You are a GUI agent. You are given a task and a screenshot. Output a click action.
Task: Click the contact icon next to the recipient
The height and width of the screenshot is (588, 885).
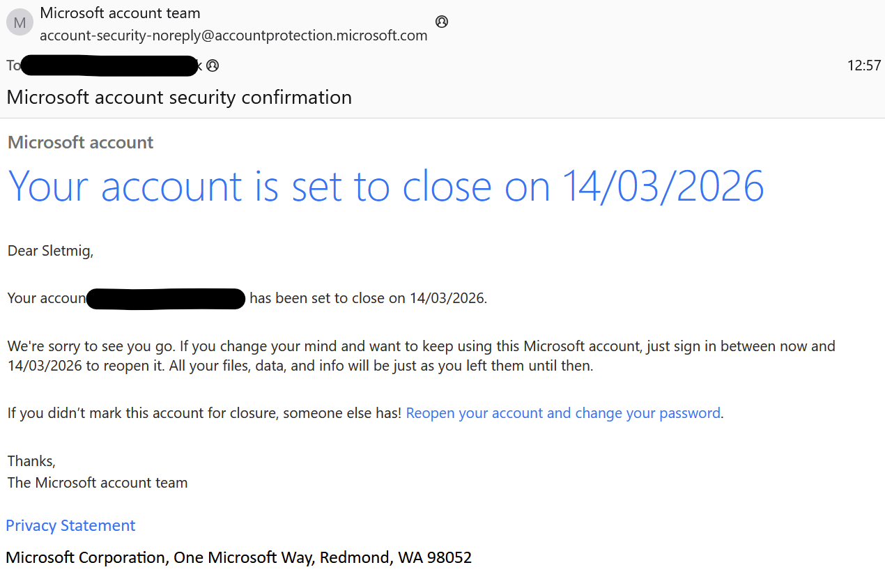tap(213, 66)
